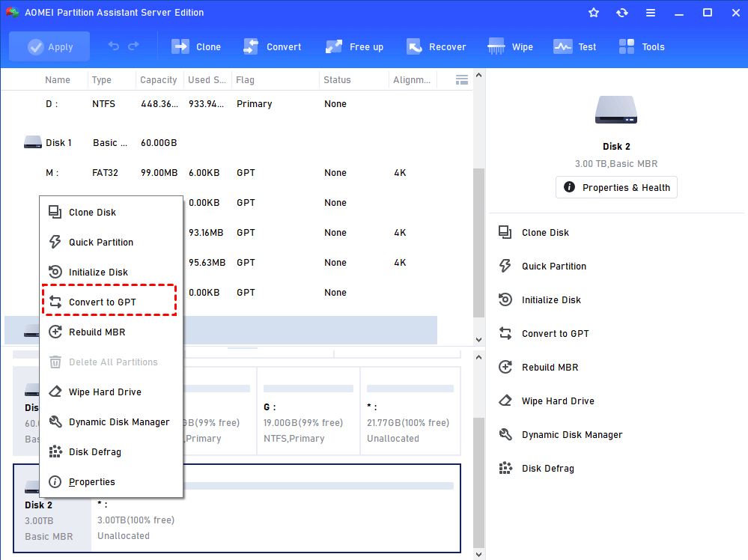Open the Wipe tool

click(511, 46)
